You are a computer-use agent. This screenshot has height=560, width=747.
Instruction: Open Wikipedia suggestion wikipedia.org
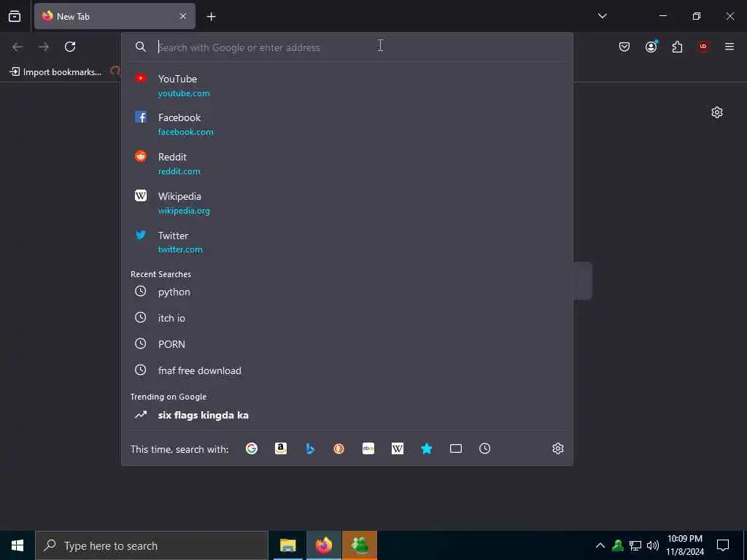click(x=347, y=203)
